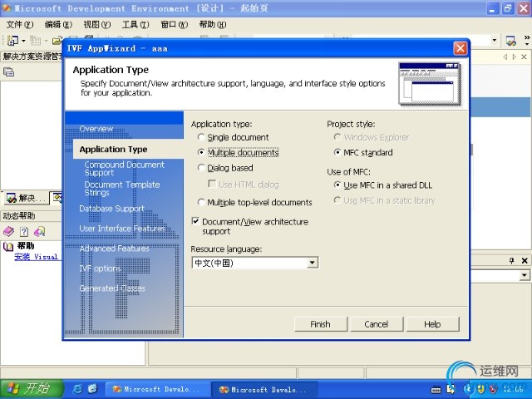Viewport: 532px width, 399px height.
Task: Click the Open File folder toolbar icon
Action: coord(57,41)
